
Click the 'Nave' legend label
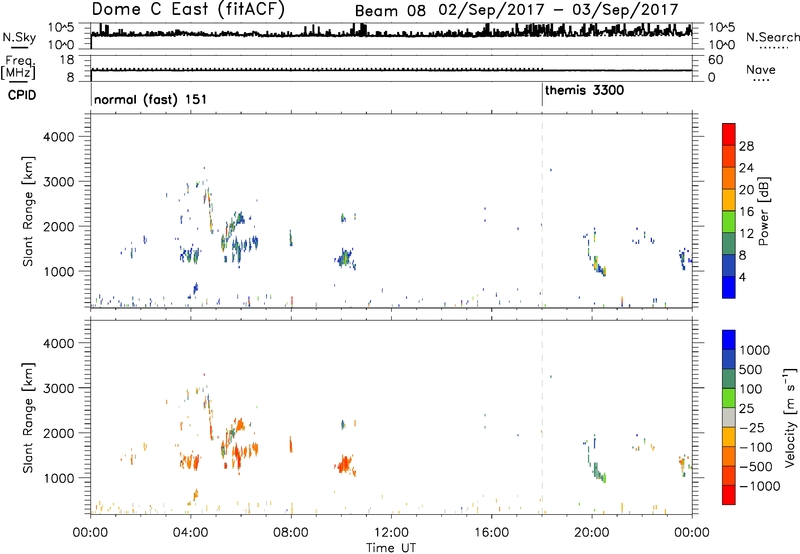pyautogui.click(x=761, y=69)
